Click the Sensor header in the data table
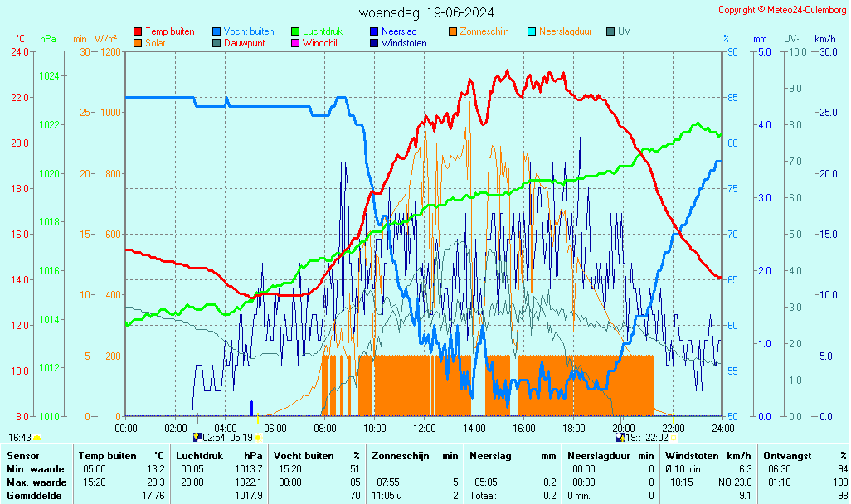The image size is (851, 504). (22, 456)
